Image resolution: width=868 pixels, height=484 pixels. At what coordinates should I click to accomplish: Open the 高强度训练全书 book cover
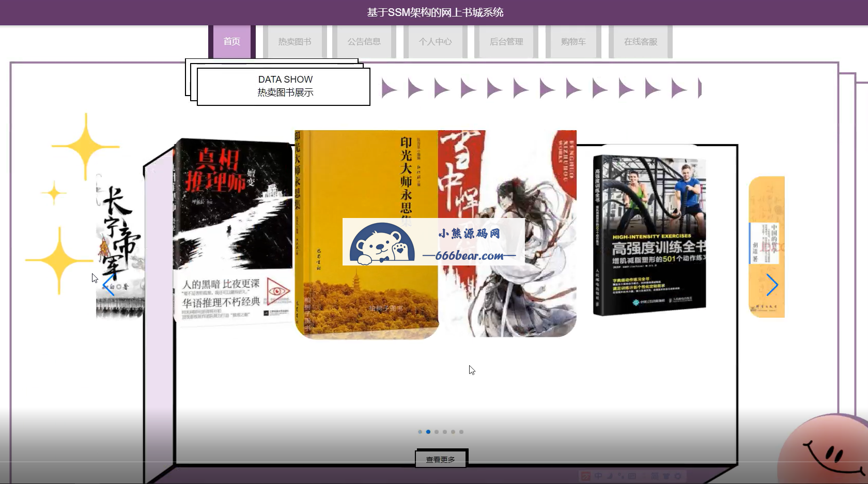649,235
